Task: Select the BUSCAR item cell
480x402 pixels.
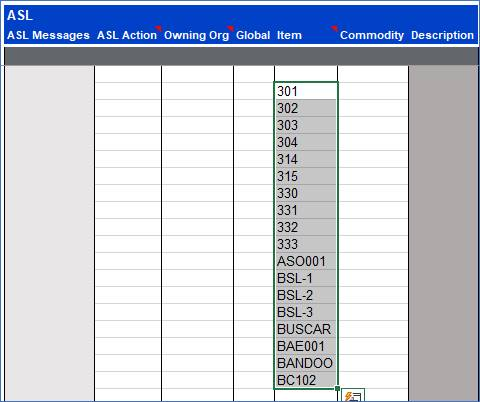Action: [x=306, y=329]
